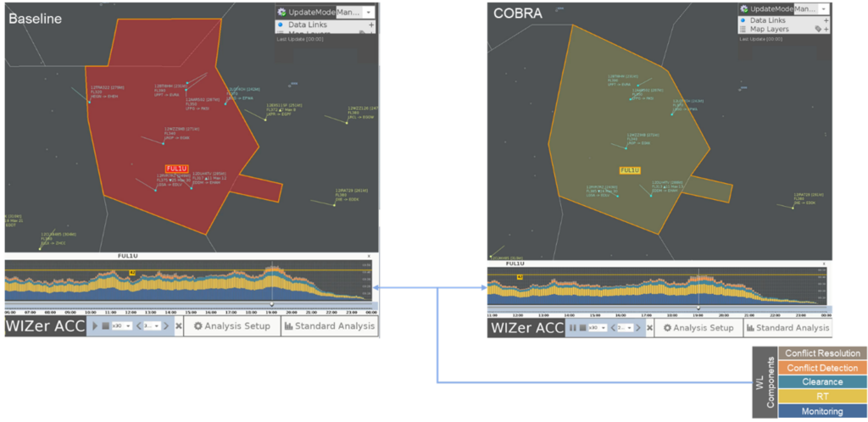
Task: Select Map Layers row in COBRA panel
Action: (x=784, y=30)
